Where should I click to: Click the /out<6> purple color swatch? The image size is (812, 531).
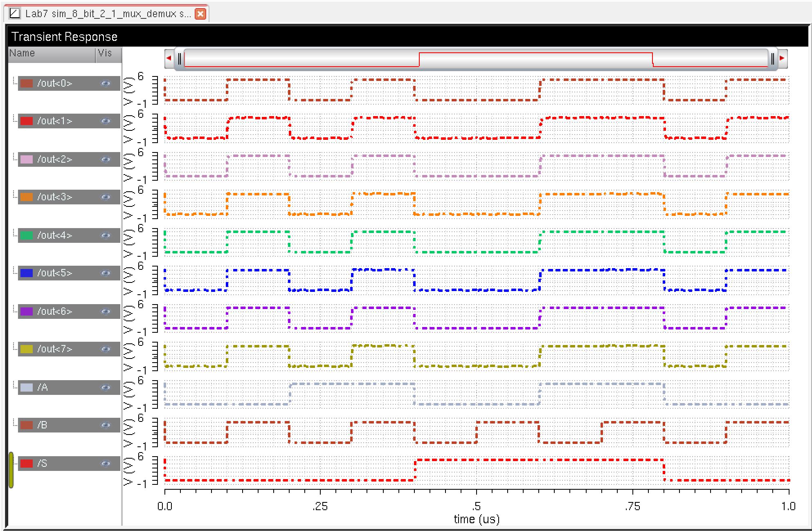pyautogui.click(x=27, y=311)
